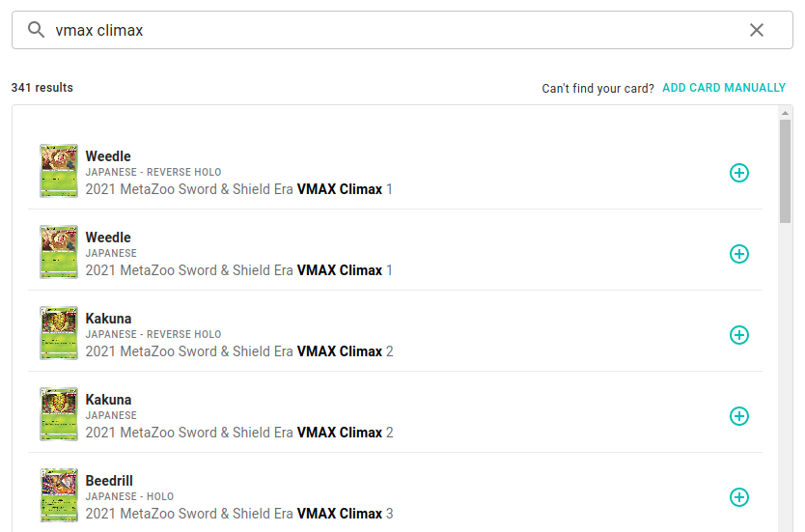This screenshot has width=805, height=532.
Task: Open the plain Japanese Kakuna thumbnail
Action: pyautogui.click(x=59, y=415)
